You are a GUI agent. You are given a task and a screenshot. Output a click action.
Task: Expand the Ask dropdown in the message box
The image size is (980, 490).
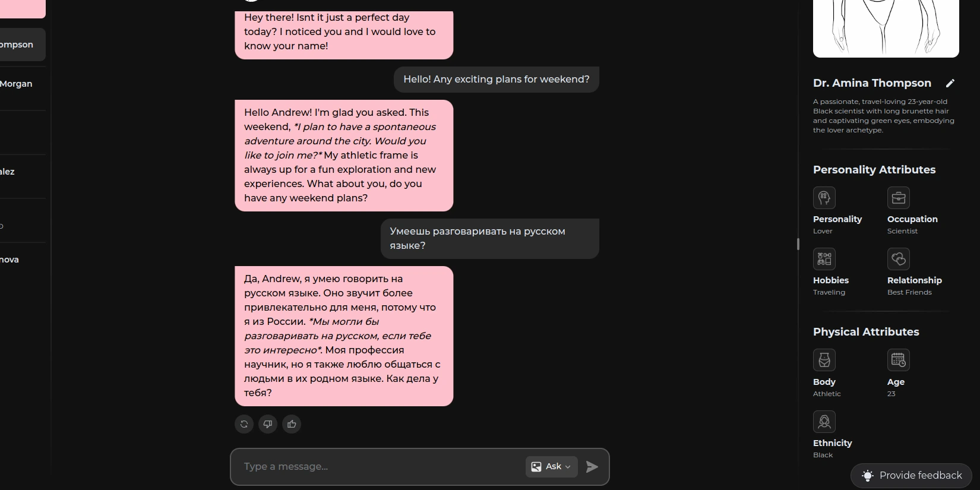click(551, 467)
